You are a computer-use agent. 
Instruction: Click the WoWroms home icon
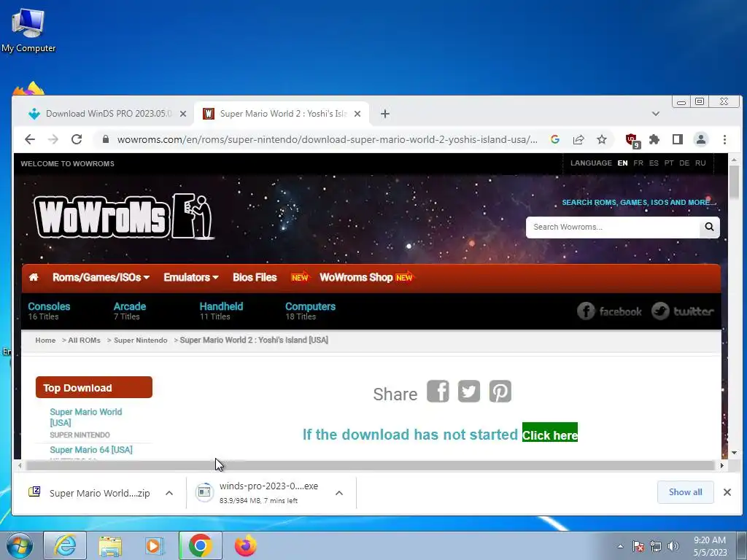(34, 277)
